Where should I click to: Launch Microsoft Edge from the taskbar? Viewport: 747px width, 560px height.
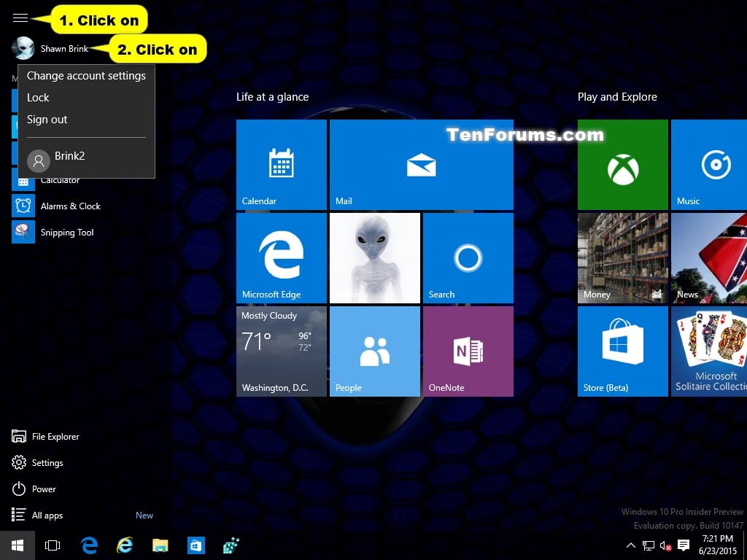tap(89, 545)
